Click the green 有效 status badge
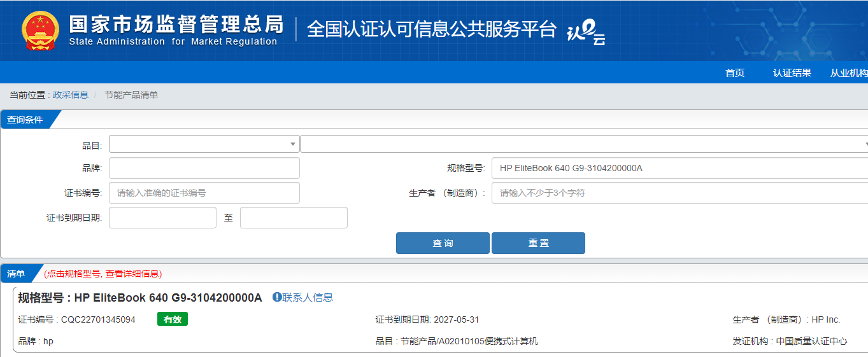This screenshot has width=868, height=357. [172, 319]
